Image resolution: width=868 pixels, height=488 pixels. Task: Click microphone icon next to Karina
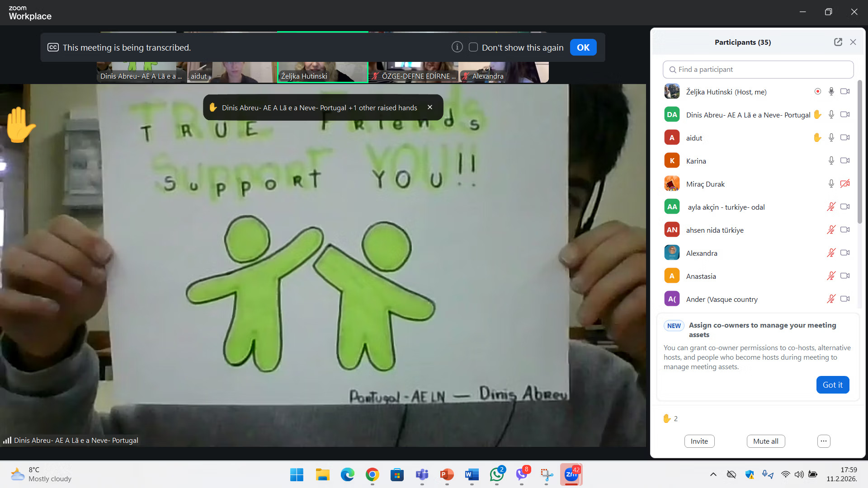[831, 161]
